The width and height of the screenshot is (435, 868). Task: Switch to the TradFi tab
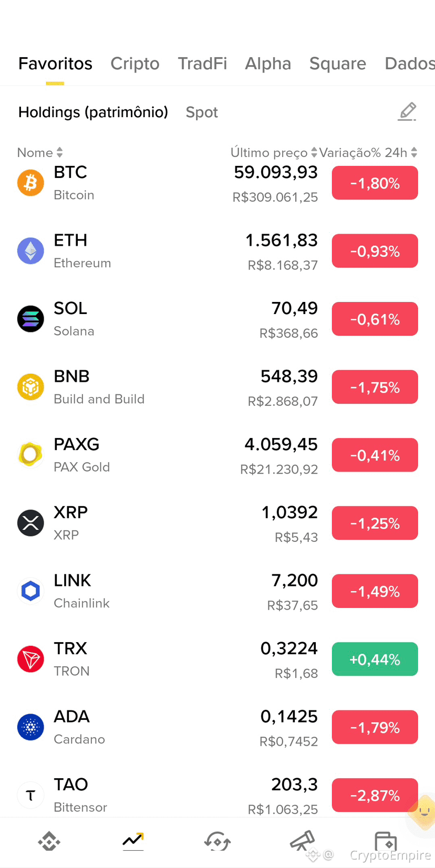click(x=202, y=64)
